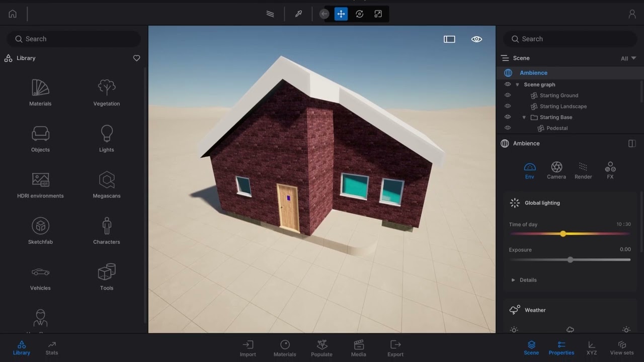
Task: Open the Megascans library category
Action: (107, 185)
